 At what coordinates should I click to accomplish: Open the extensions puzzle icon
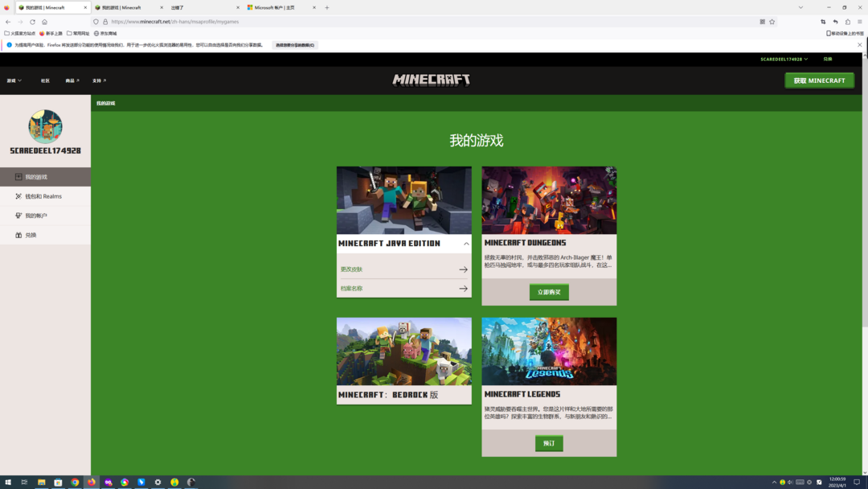coord(848,22)
